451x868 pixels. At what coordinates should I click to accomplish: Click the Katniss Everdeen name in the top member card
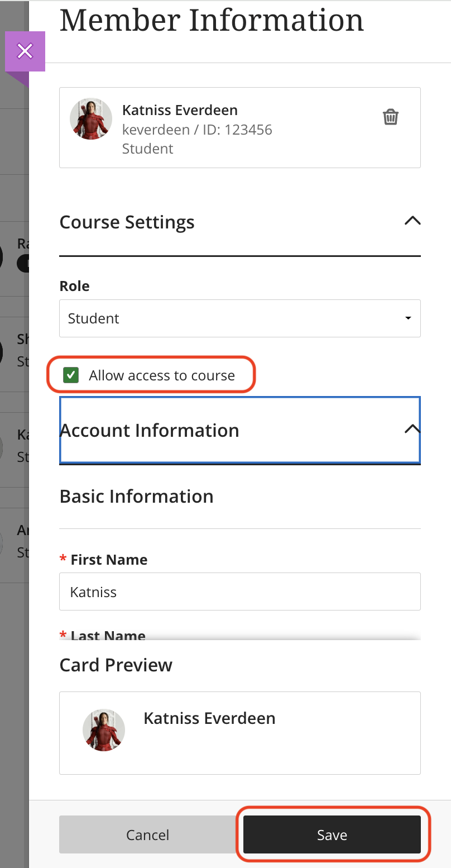point(180,110)
